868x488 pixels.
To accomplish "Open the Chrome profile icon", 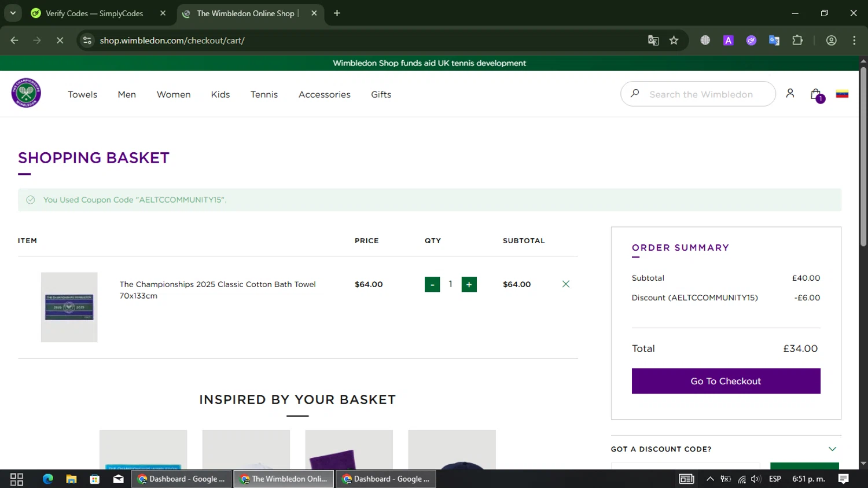I will tap(832, 41).
